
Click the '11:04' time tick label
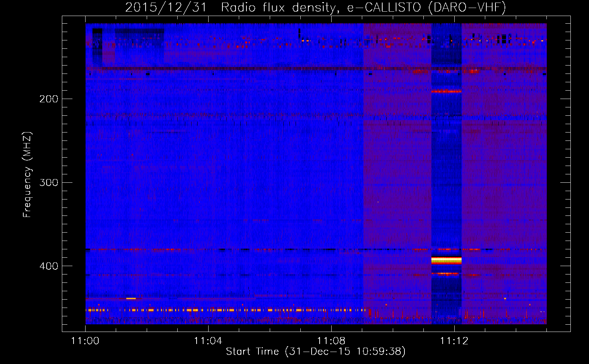[x=208, y=341]
